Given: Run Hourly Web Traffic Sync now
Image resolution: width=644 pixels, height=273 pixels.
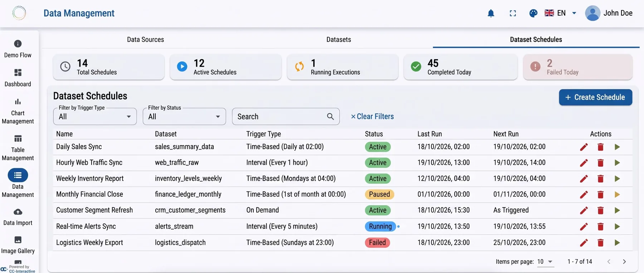Looking at the screenshot, I should click(617, 163).
